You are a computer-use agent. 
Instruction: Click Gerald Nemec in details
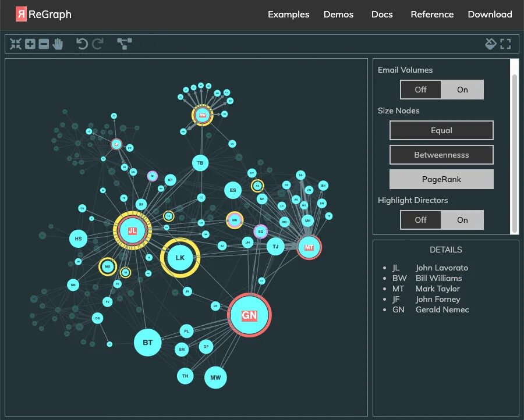(x=442, y=309)
